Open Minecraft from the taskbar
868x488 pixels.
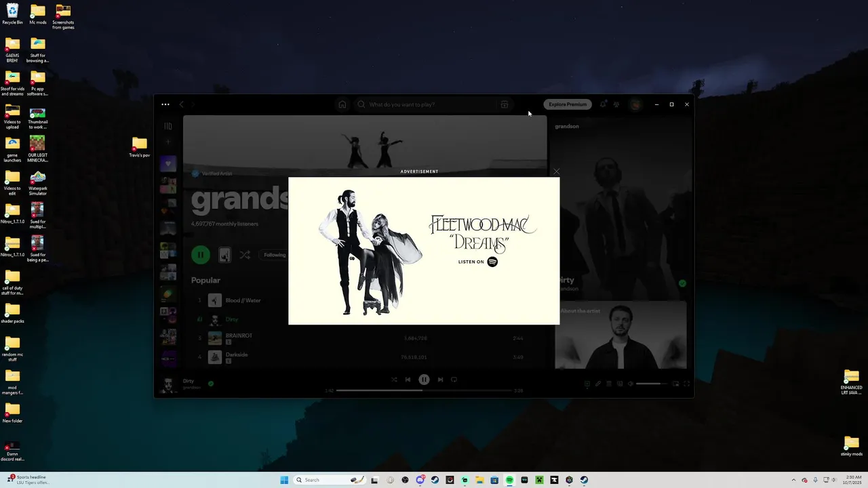point(539,480)
